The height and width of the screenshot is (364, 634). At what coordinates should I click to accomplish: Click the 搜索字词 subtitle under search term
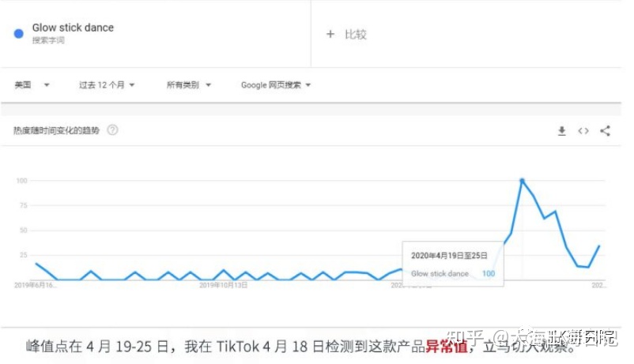coord(48,40)
